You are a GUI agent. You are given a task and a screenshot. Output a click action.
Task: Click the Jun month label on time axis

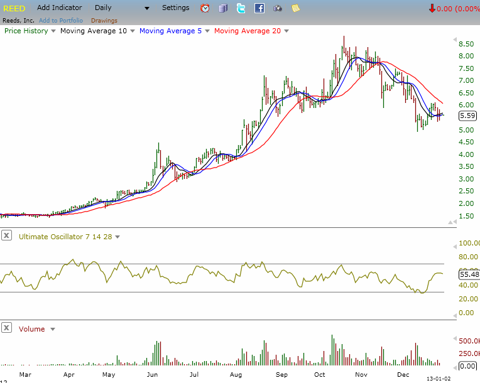point(152,374)
